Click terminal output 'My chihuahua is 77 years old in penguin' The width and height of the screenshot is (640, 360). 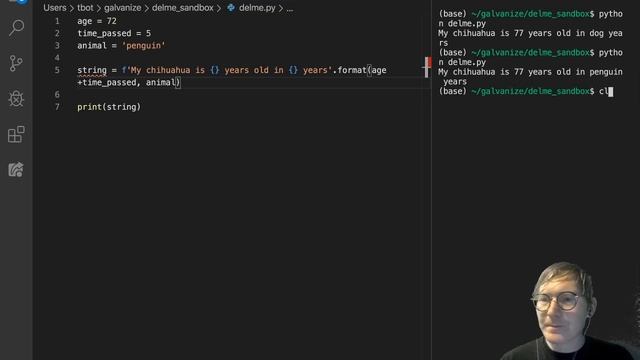tap(530, 72)
